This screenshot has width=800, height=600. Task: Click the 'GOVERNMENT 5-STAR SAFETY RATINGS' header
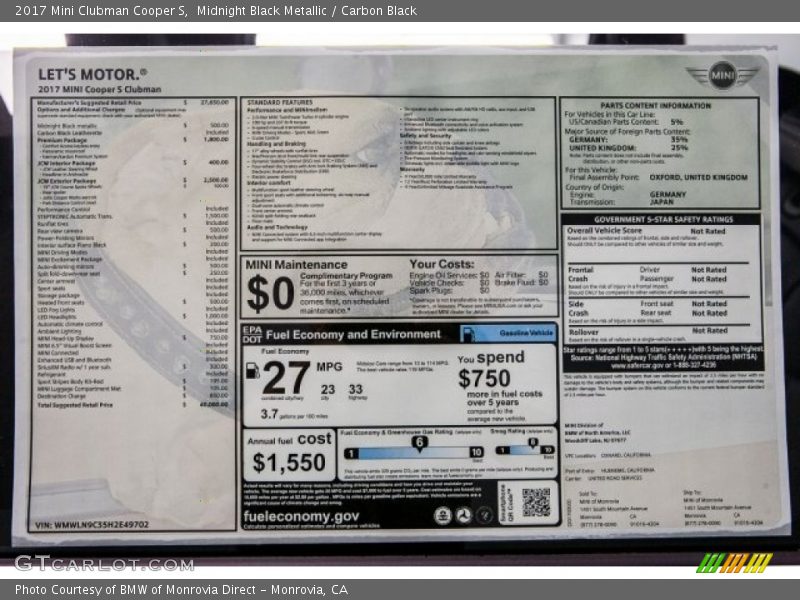tap(663, 219)
